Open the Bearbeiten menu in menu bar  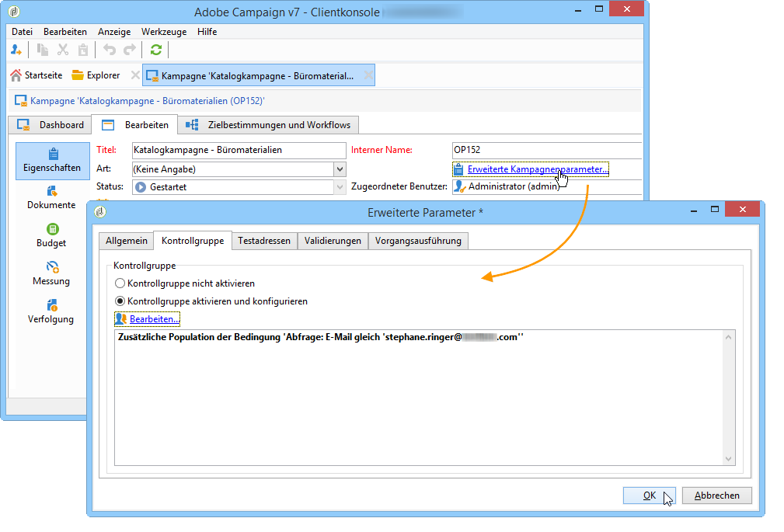click(x=65, y=32)
